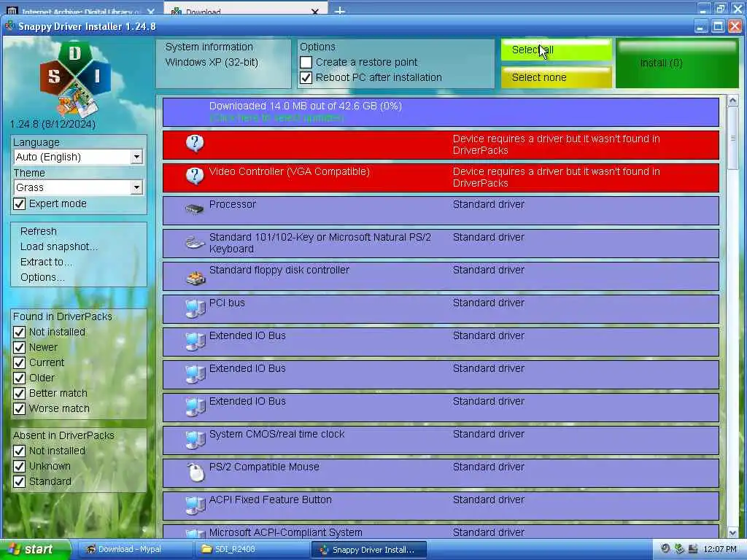Toggle the Older filter checkbox
The height and width of the screenshot is (560, 747).
coord(19,378)
